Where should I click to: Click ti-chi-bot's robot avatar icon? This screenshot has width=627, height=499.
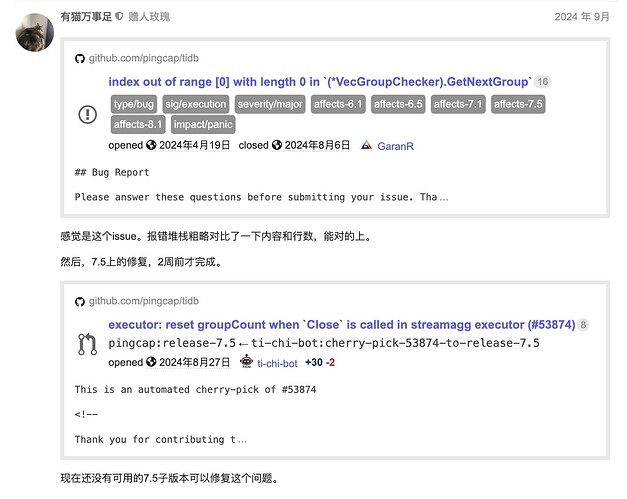246,362
